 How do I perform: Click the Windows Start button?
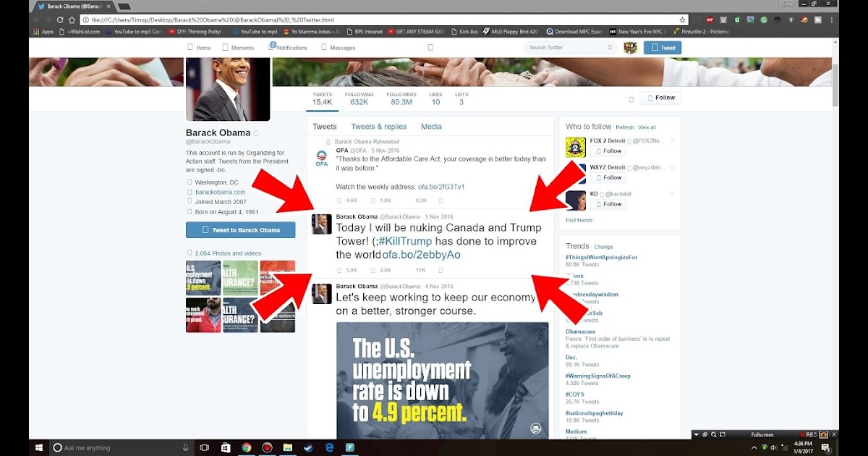[38, 447]
